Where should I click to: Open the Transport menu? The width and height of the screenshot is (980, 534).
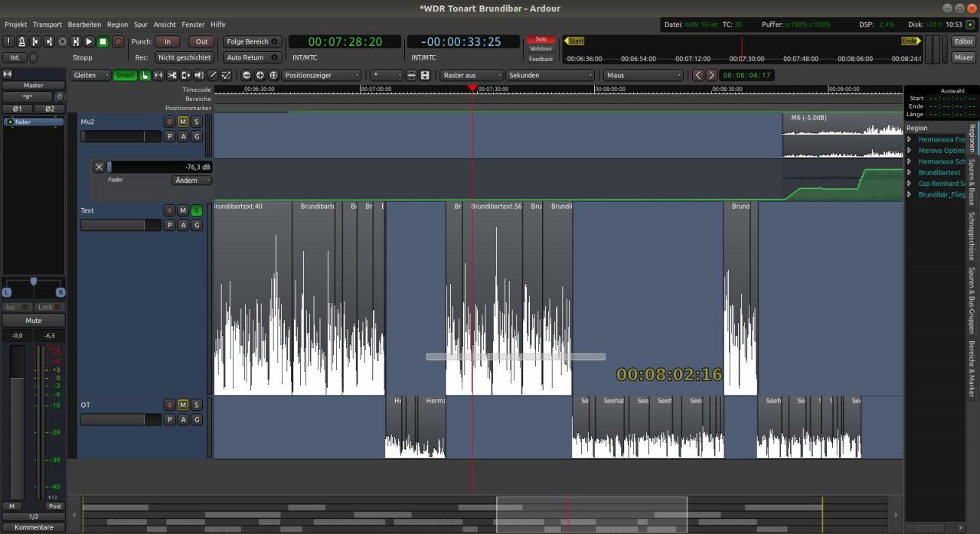47,24
